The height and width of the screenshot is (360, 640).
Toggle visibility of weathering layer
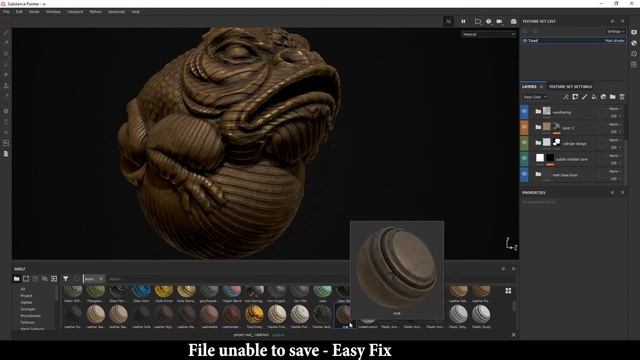click(x=524, y=111)
